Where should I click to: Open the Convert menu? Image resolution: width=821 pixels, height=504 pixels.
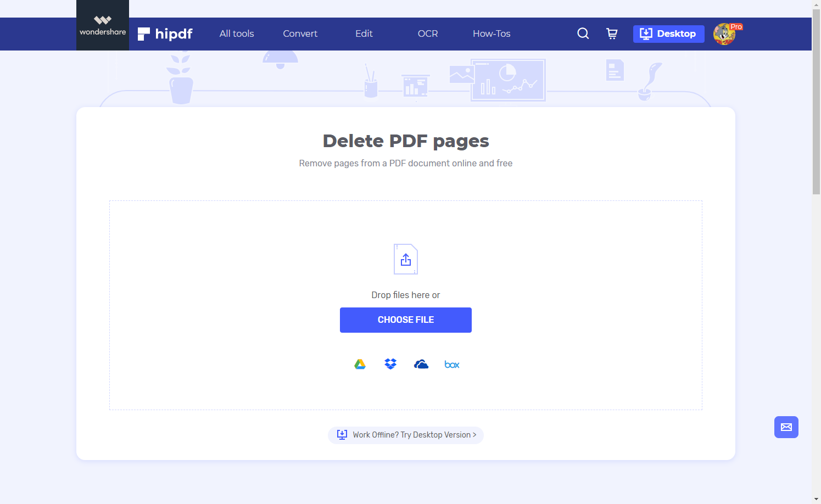300,33
